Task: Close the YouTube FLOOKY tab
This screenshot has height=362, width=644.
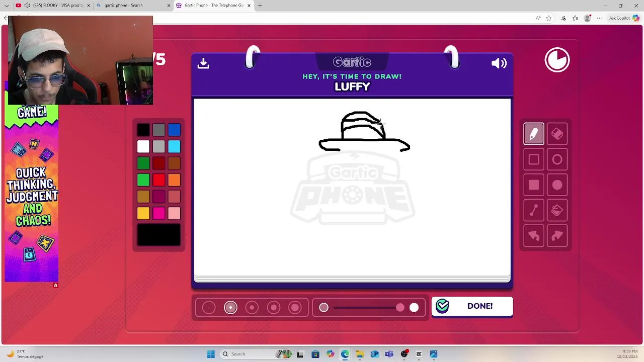Action: [89, 5]
